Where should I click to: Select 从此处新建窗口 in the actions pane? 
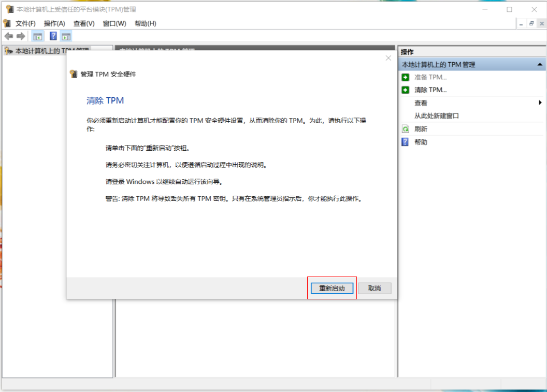click(436, 116)
